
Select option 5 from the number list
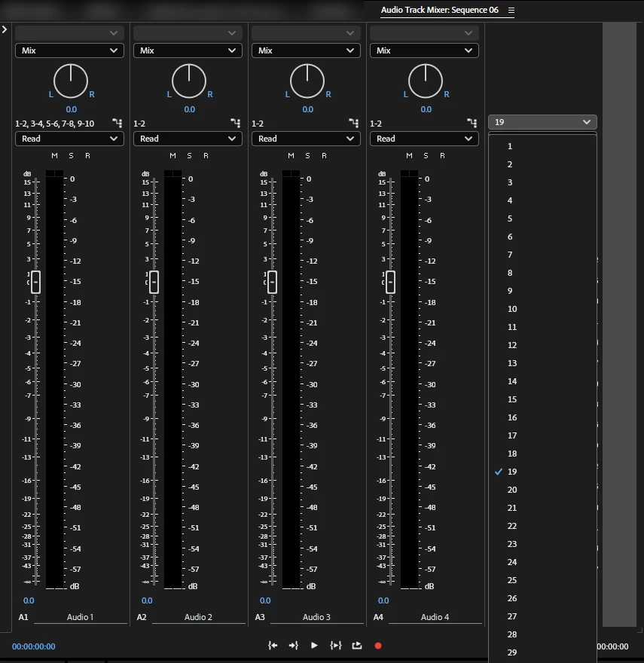coord(542,218)
